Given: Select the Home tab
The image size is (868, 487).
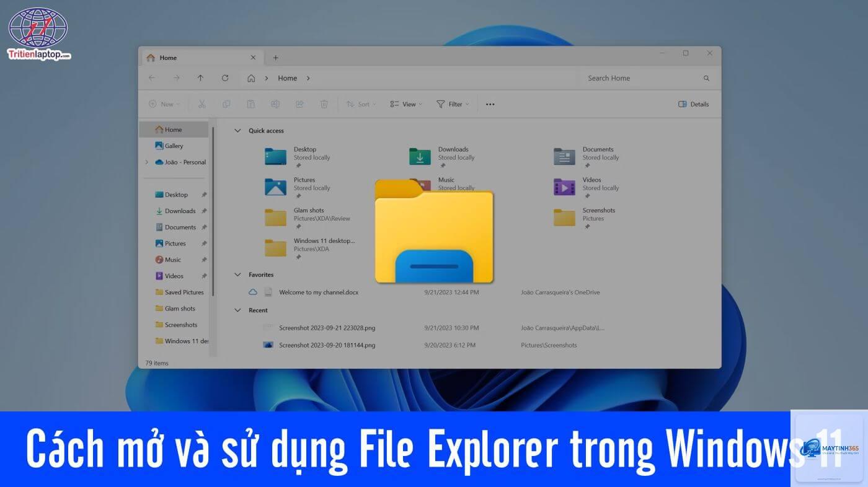Looking at the screenshot, I should tap(201, 58).
